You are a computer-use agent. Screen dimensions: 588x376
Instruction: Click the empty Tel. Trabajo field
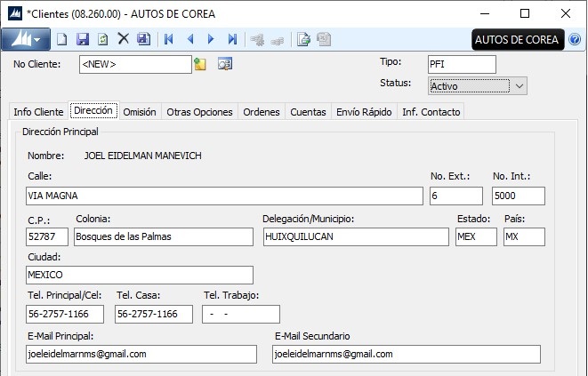[x=240, y=315]
